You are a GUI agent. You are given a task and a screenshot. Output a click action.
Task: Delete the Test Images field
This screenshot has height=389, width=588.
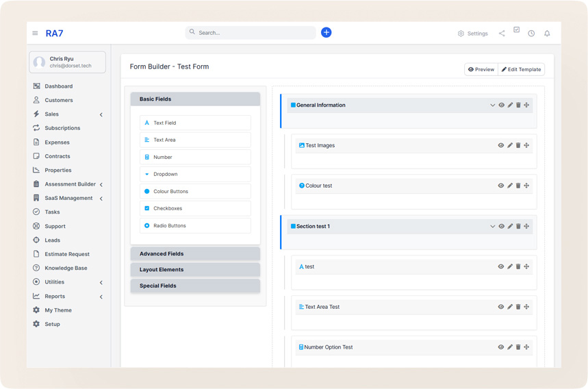(518, 145)
